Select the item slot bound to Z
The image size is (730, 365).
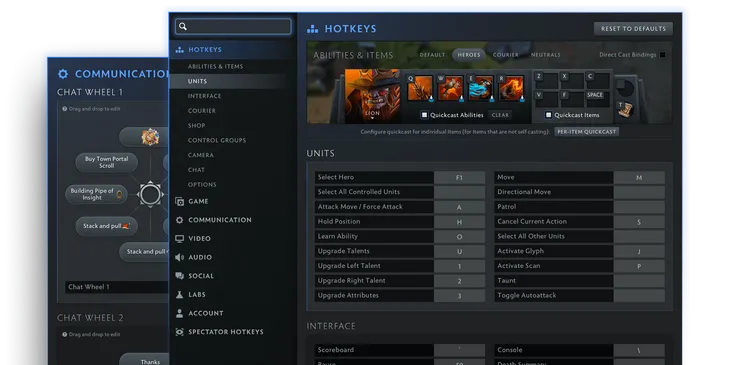pos(546,81)
